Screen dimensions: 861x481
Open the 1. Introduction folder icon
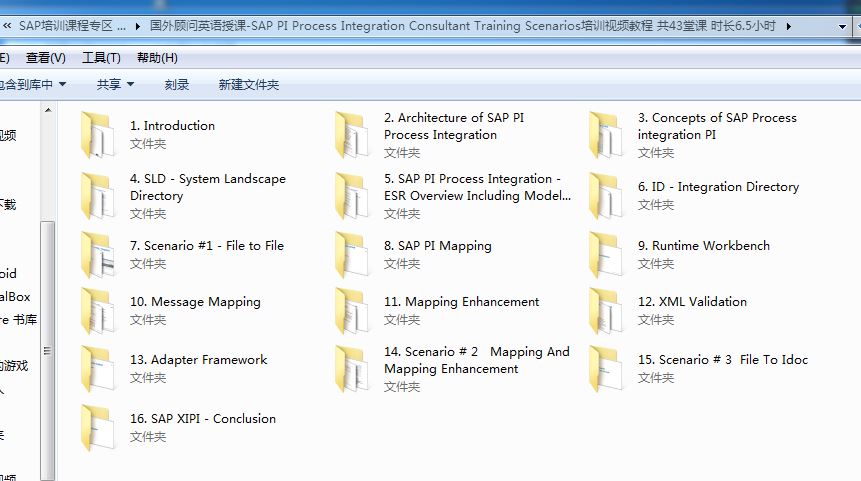coord(98,135)
